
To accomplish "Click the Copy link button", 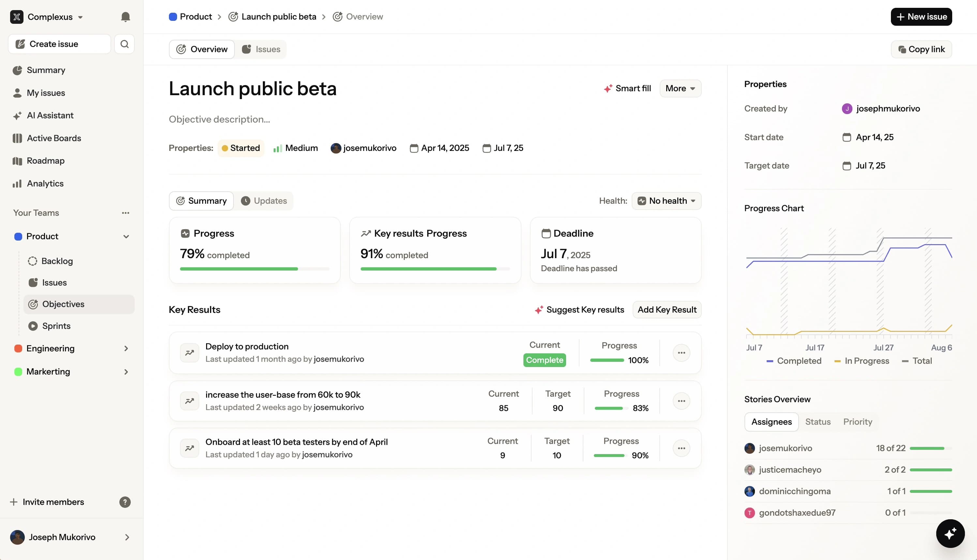I will click(921, 49).
